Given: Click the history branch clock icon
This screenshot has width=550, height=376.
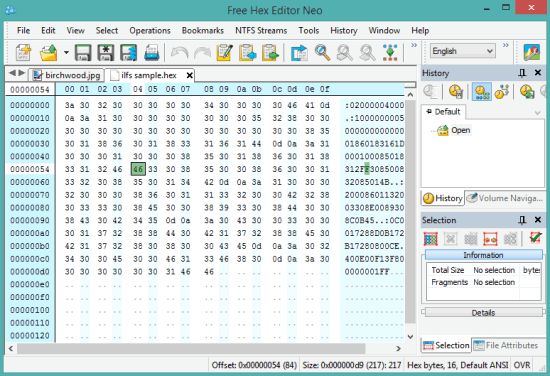Looking at the screenshot, I should pos(502,92).
